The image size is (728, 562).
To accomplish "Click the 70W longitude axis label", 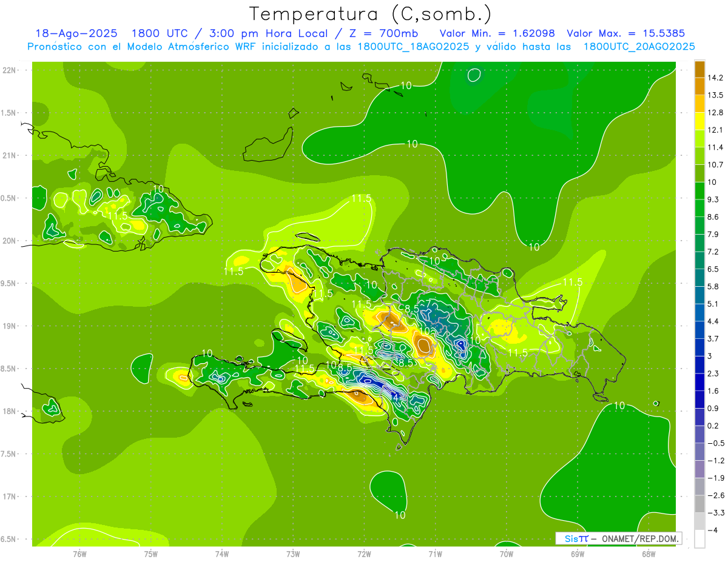I will coord(507,554).
